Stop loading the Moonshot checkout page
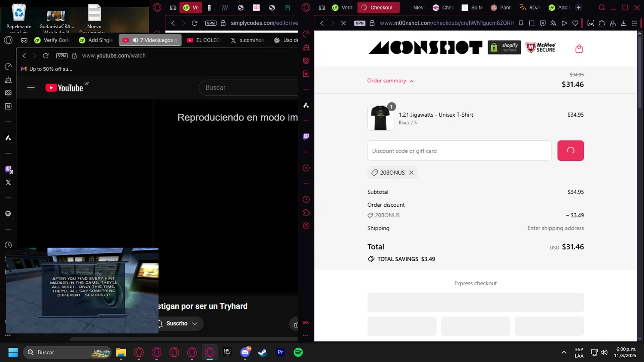 [x=343, y=23]
